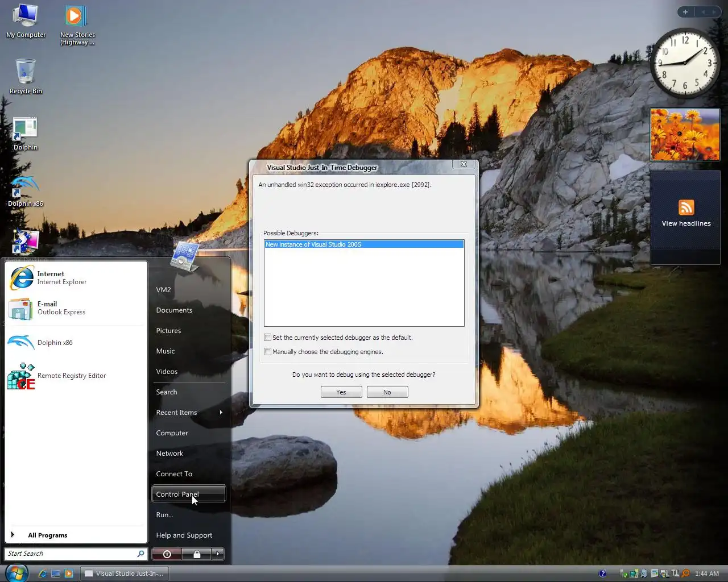Click the Start orb button
Screen dimensions: 728x582
[16, 573]
